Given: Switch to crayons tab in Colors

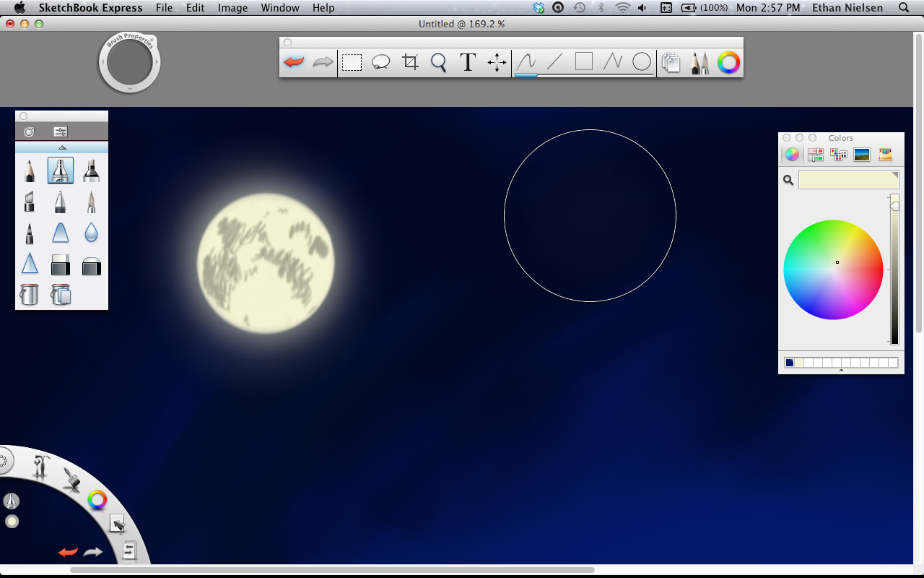Looking at the screenshot, I should click(x=885, y=154).
